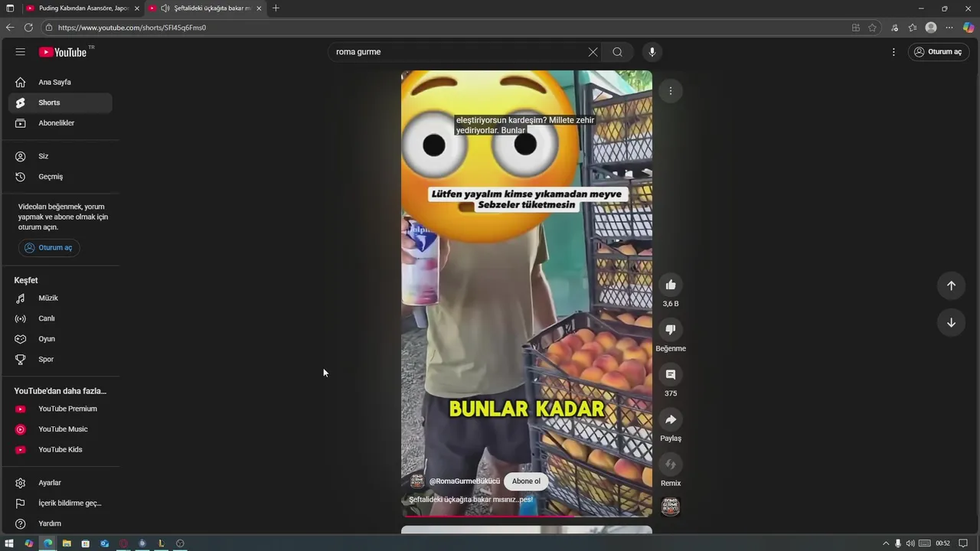Open Ayarlar settings in sidebar
The width and height of the screenshot is (980, 551).
[x=60, y=483]
